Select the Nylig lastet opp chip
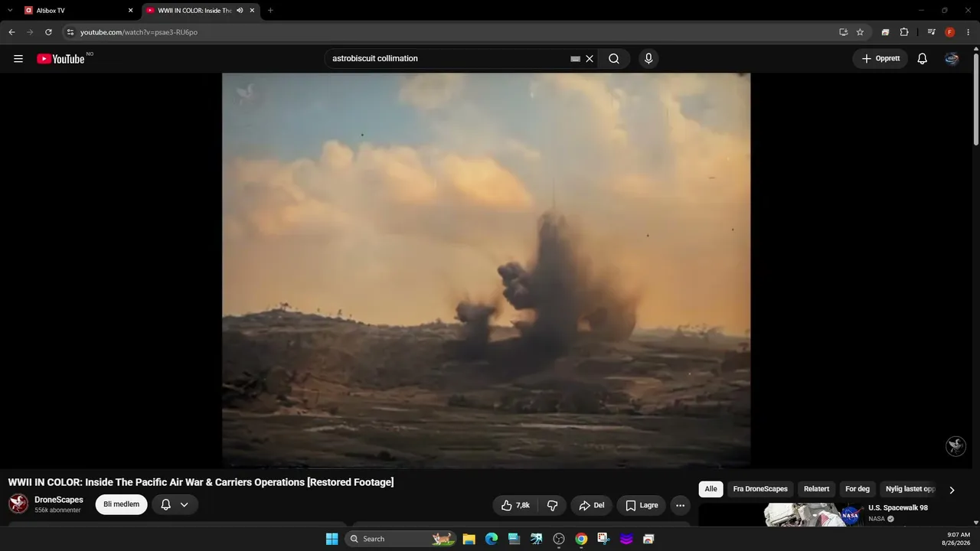 point(910,489)
